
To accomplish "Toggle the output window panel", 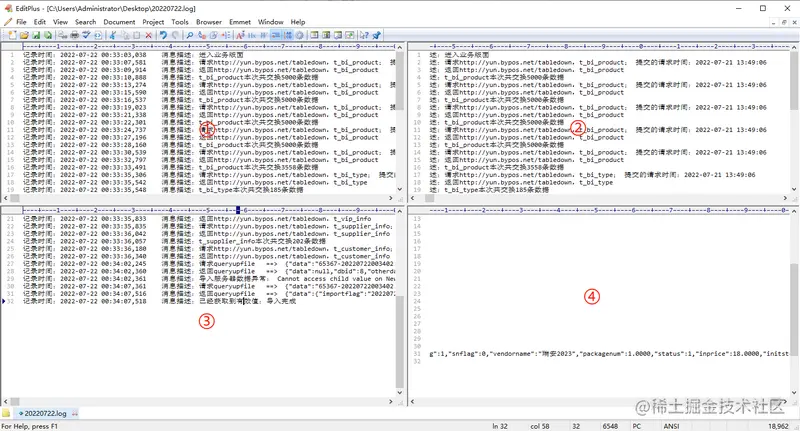I will [326, 35].
